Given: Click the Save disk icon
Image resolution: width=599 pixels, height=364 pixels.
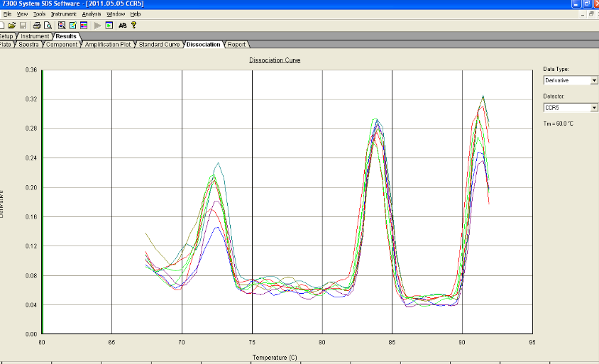Looking at the screenshot, I should click(23, 25).
